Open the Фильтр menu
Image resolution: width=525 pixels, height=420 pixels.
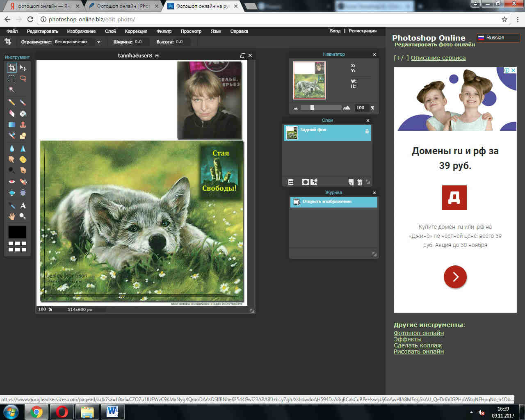tap(164, 31)
